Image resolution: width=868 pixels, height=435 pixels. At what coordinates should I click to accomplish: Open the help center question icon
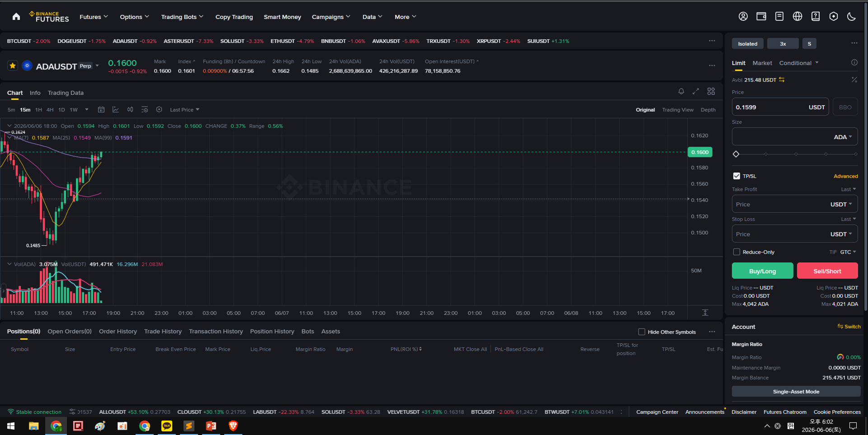(816, 17)
